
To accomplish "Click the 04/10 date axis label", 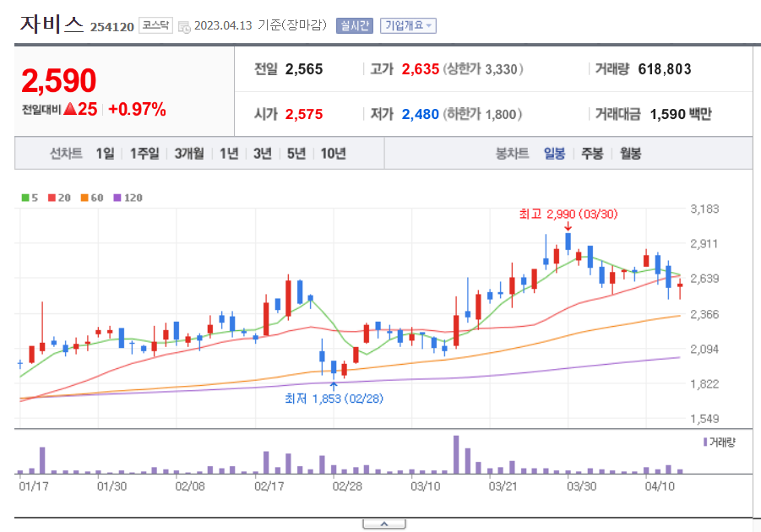I will [x=660, y=486].
